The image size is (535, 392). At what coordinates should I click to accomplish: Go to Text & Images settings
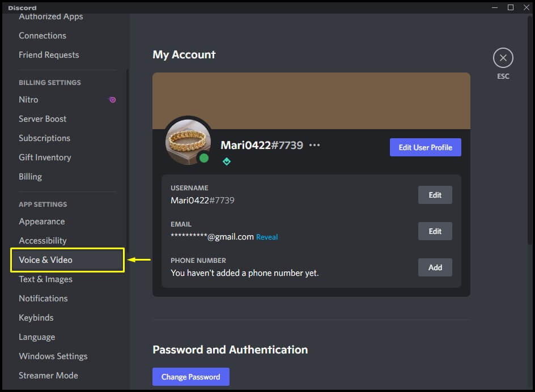pyautogui.click(x=45, y=279)
